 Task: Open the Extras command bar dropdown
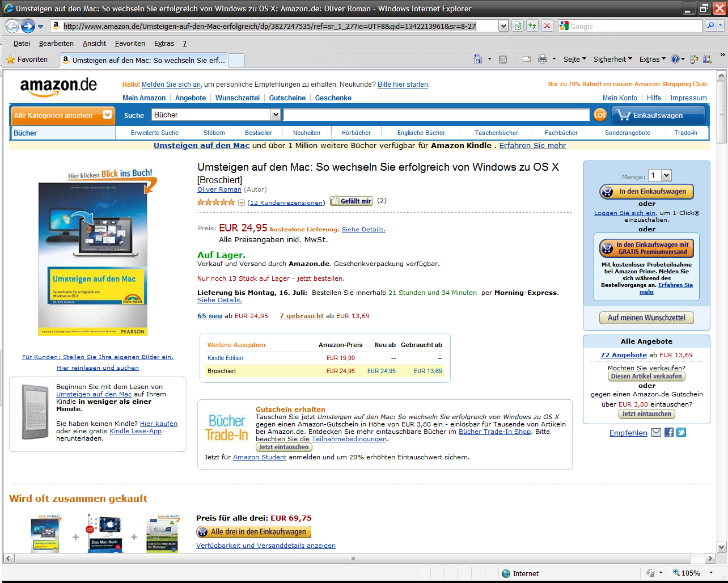pos(653,59)
